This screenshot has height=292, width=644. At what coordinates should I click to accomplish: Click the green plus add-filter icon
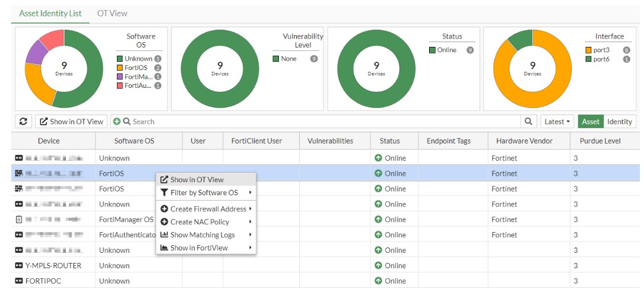(117, 122)
